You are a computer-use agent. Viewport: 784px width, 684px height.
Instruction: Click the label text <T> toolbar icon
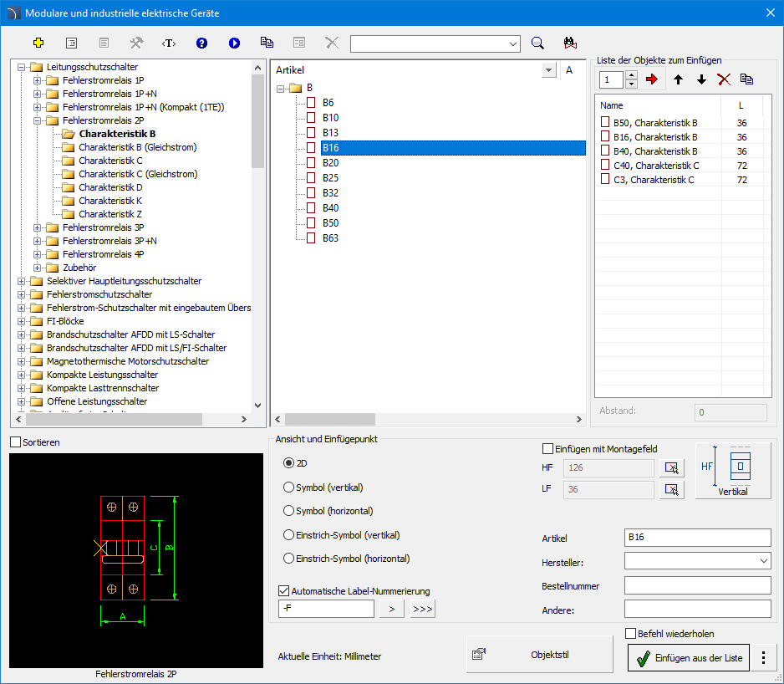pyautogui.click(x=169, y=43)
